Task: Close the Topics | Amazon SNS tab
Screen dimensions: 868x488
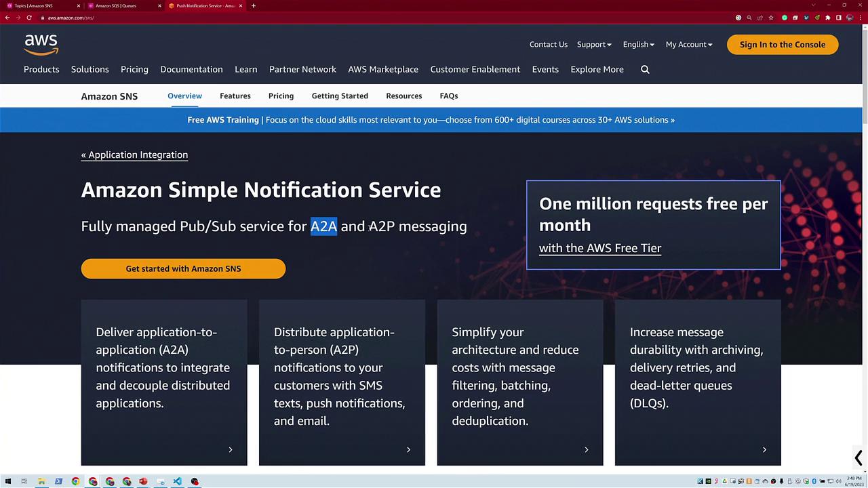Action: tap(77, 5)
